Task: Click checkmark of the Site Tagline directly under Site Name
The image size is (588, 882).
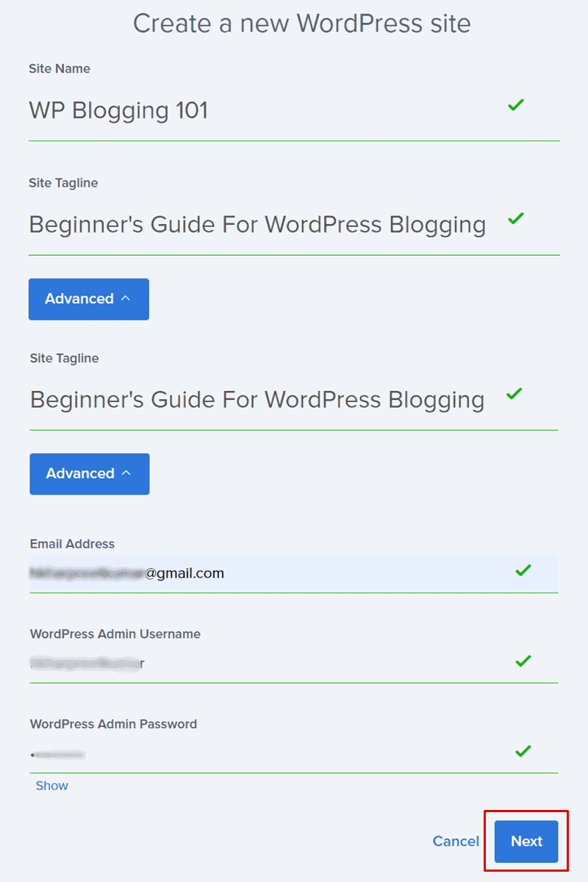Action: 516,218
